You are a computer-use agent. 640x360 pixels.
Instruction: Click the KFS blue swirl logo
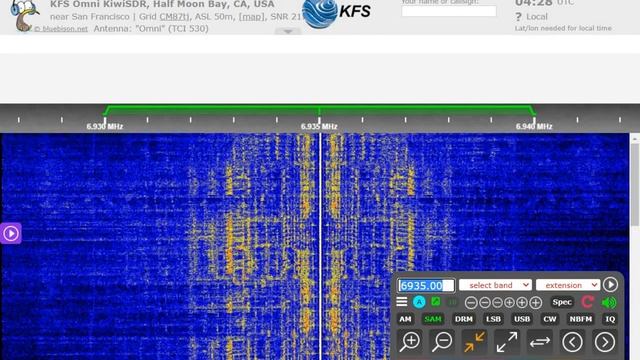(x=320, y=13)
